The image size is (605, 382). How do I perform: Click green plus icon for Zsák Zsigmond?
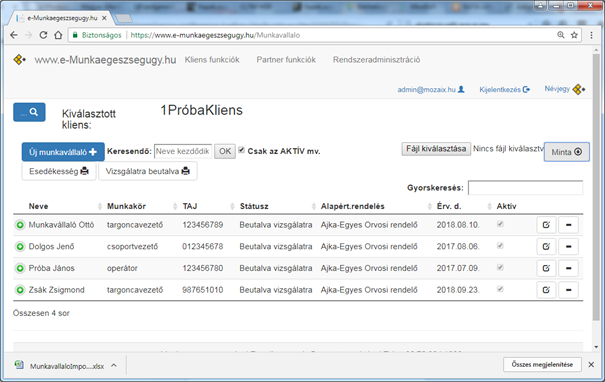tap(20, 290)
